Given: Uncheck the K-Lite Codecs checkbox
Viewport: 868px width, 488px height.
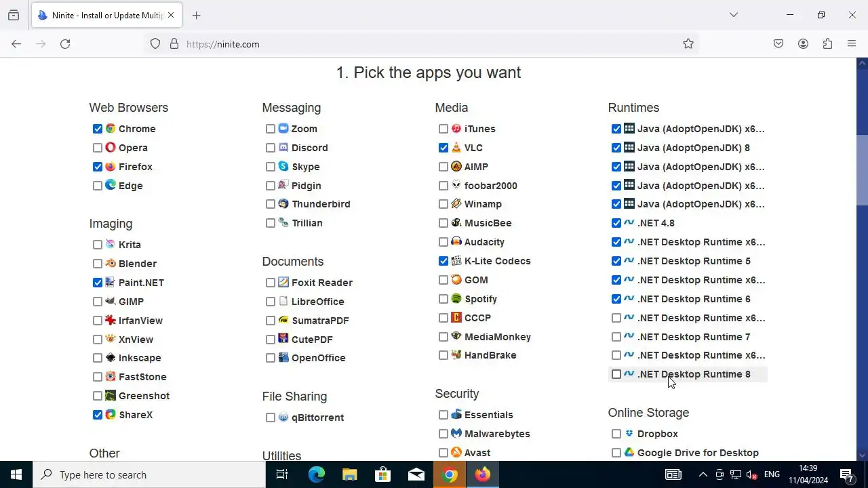Looking at the screenshot, I should point(443,261).
